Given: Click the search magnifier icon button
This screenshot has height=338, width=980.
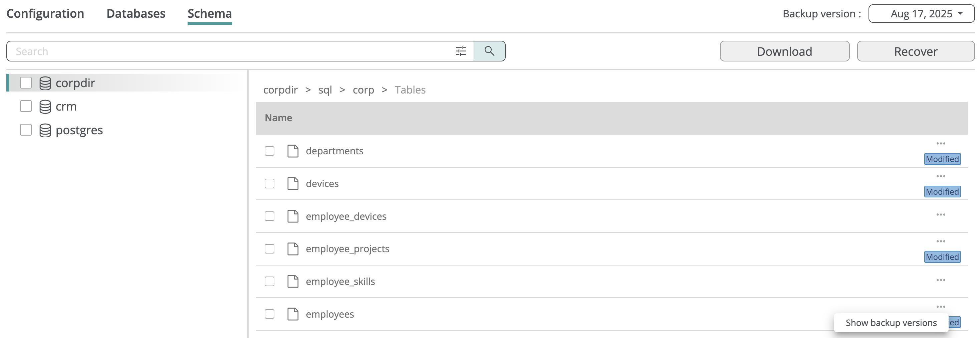Looking at the screenshot, I should (x=489, y=51).
